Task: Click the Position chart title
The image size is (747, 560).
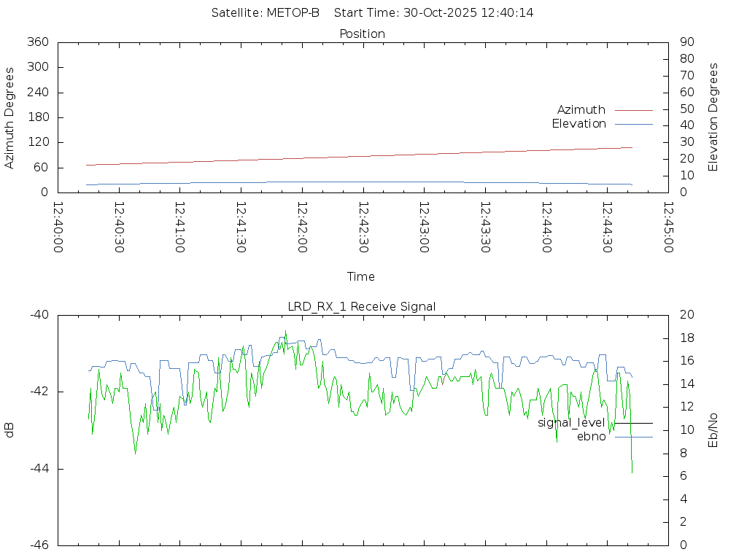Action: click(363, 34)
